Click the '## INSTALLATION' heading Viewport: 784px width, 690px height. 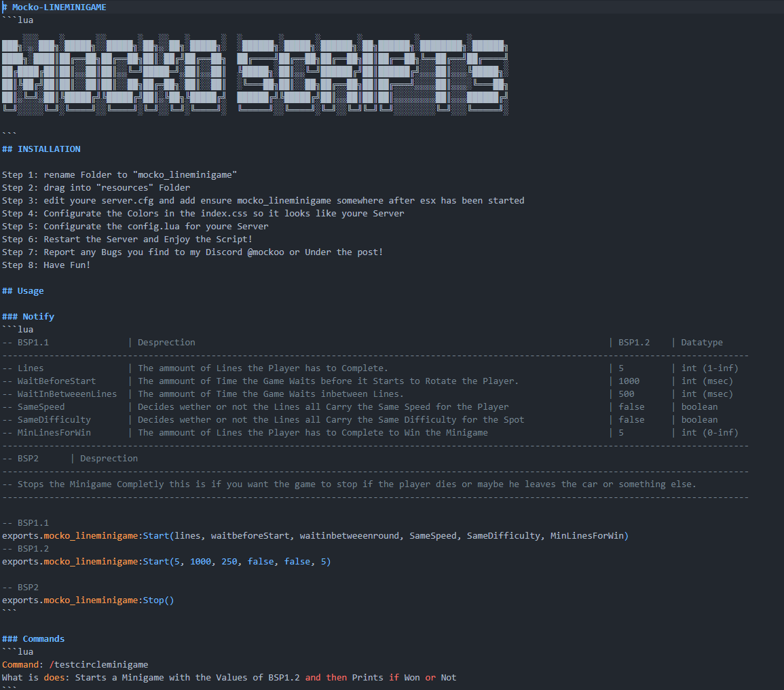click(x=41, y=149)
